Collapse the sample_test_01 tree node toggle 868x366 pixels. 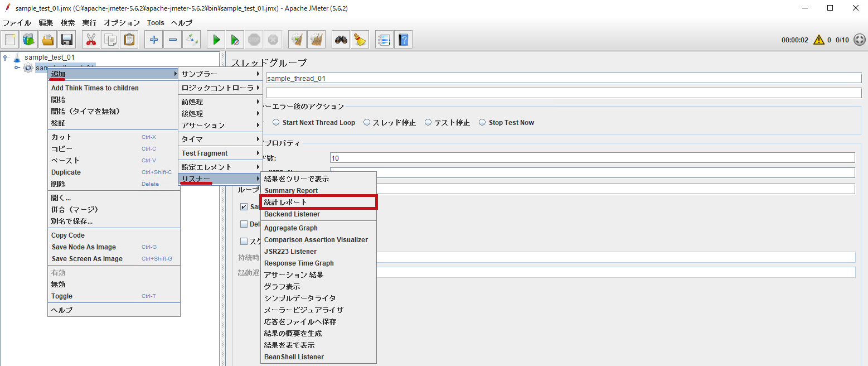(x=6, y=57)
